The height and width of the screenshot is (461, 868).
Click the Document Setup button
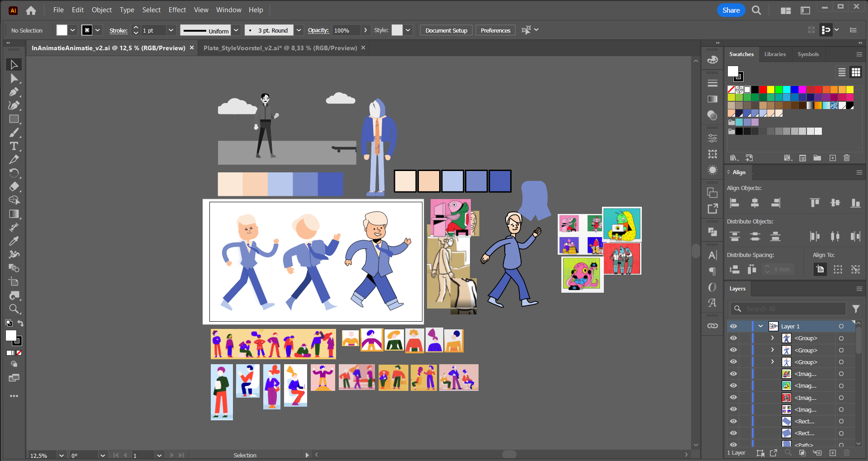pos(446,30)
